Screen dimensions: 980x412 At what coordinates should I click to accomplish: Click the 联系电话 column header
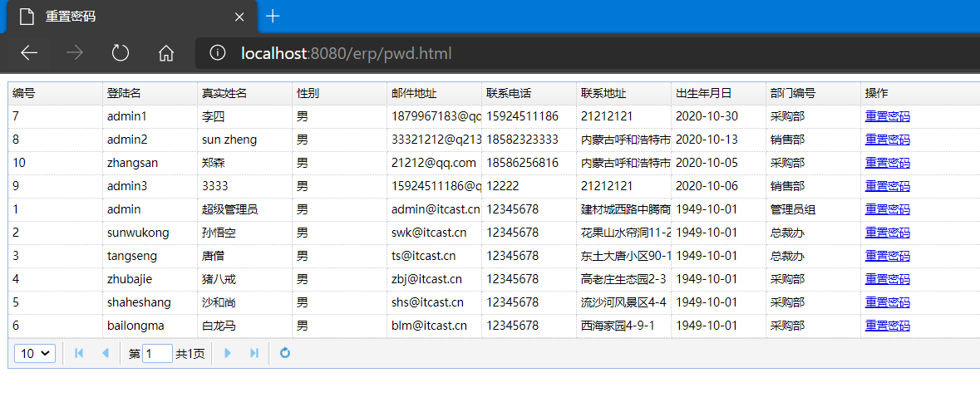tap(529, 94)
